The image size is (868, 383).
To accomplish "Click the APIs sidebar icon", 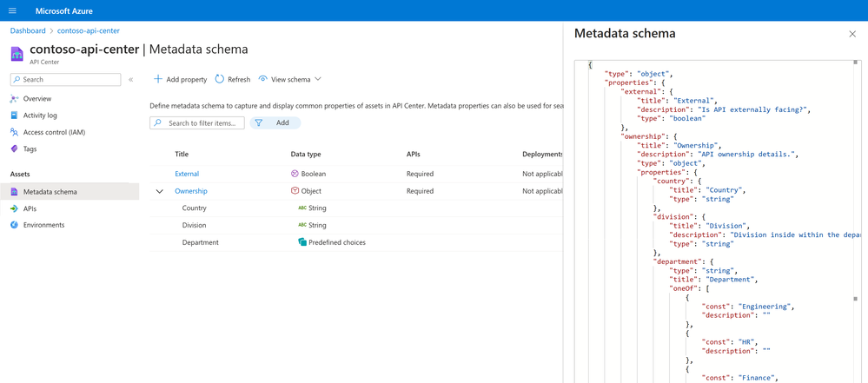I will tap(15, 208).
